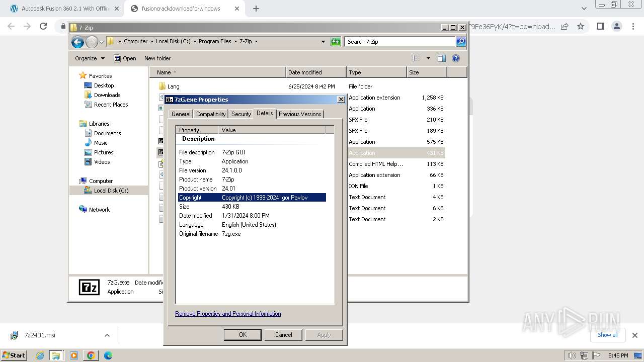The width and height of the screenshot is (644, 362).
Task: Toggle Chrome side panel icon
Action: (600, 26)
